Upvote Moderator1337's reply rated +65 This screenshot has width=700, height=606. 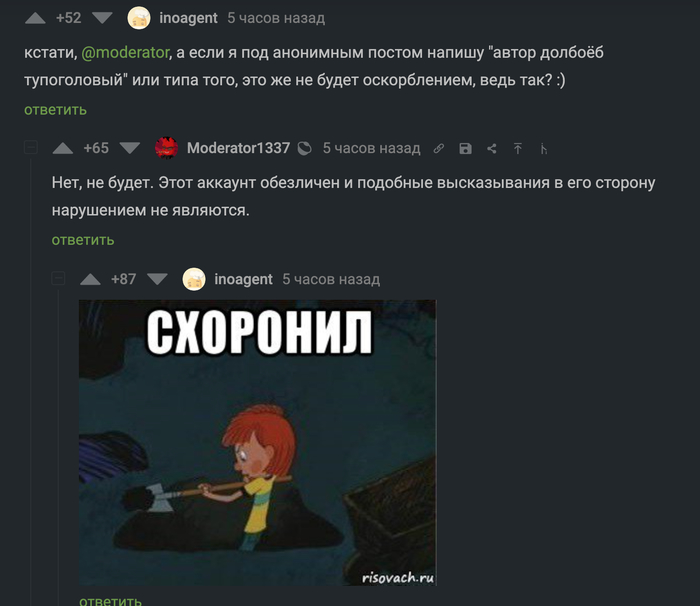coord(62,148)
